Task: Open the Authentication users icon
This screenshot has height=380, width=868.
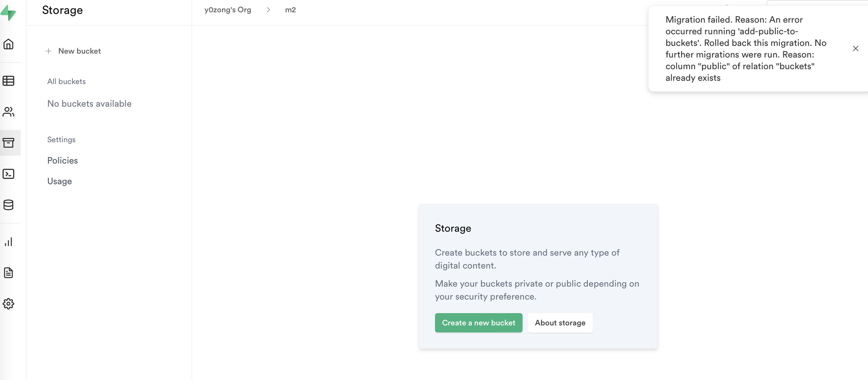Action: tap(8, 112)
